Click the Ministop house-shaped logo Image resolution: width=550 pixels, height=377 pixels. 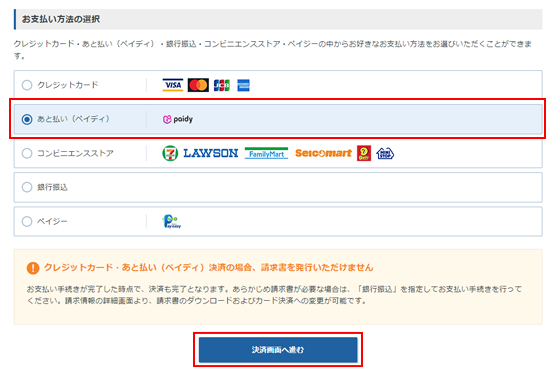point(385,153)
